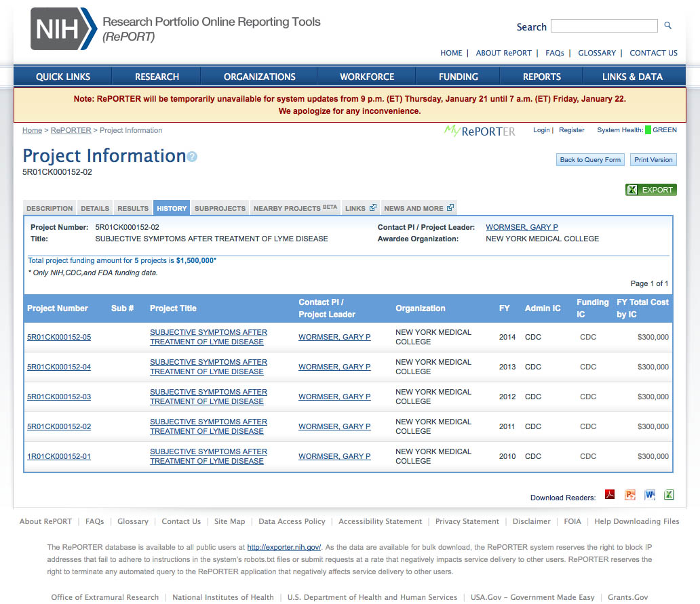Screen dimensions: 700x604
Task: Open Site Map footer link
Action: coord(229,521)
